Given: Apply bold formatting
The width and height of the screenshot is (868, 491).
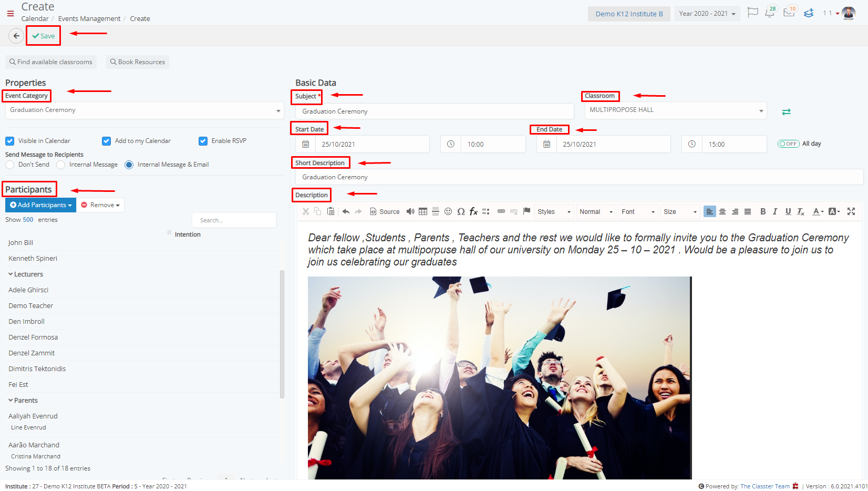Looking at the screenshot, I should (763, 211).
